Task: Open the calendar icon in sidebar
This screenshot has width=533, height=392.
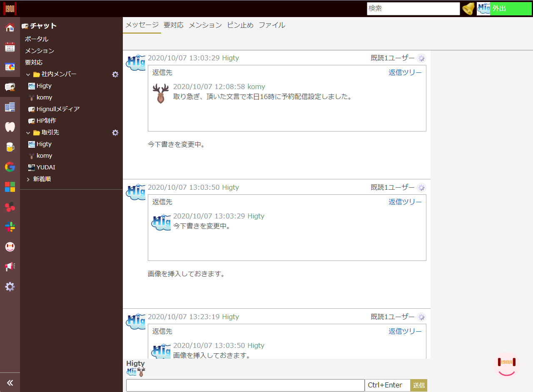Action: coord(10,47)
